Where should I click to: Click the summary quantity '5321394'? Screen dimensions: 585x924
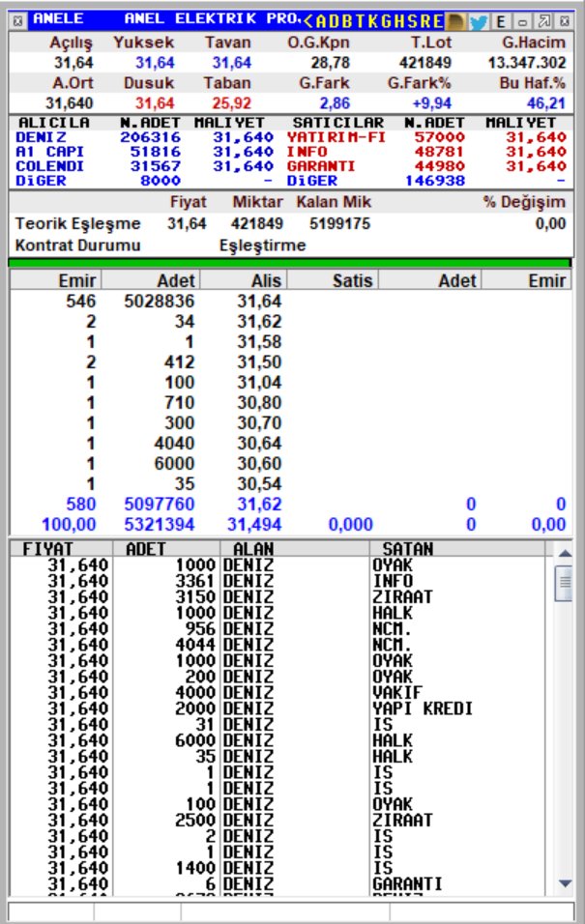click(x=160, y=525)
